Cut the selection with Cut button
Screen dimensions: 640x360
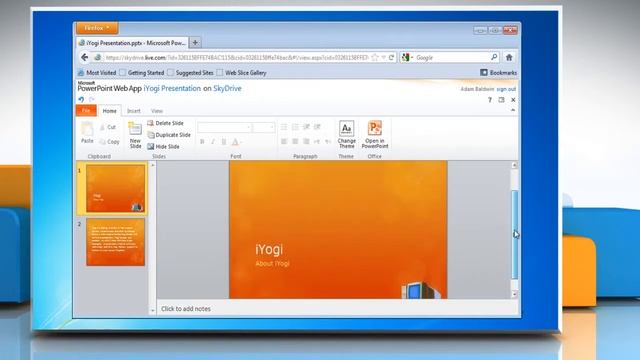[x=108, y=127]
